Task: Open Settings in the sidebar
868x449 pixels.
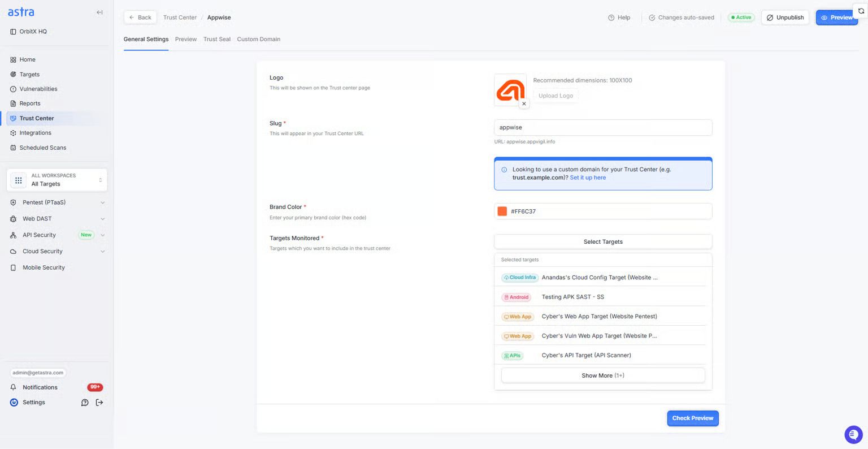Action: [34, 403]
